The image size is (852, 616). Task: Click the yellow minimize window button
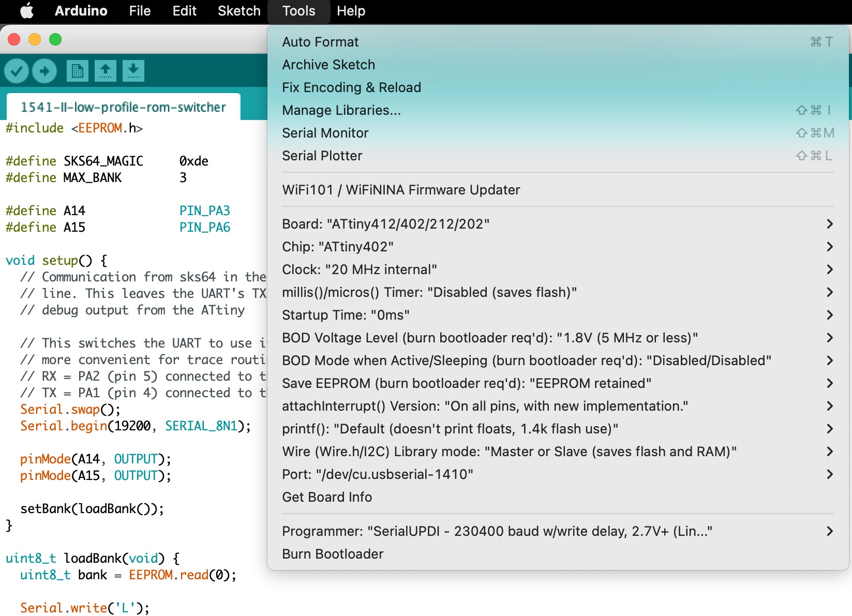(35, 39)
